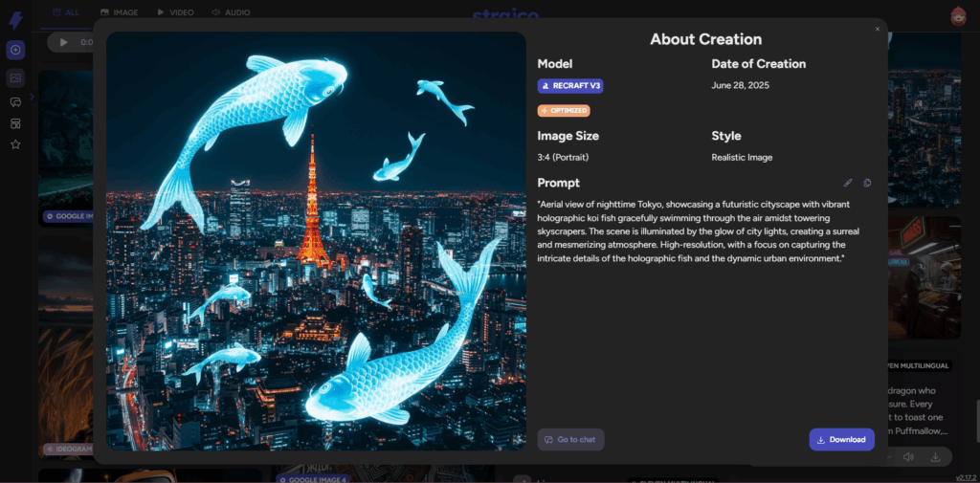
Task: Click the koi fish Tokyo image preview
Action: 316,241
